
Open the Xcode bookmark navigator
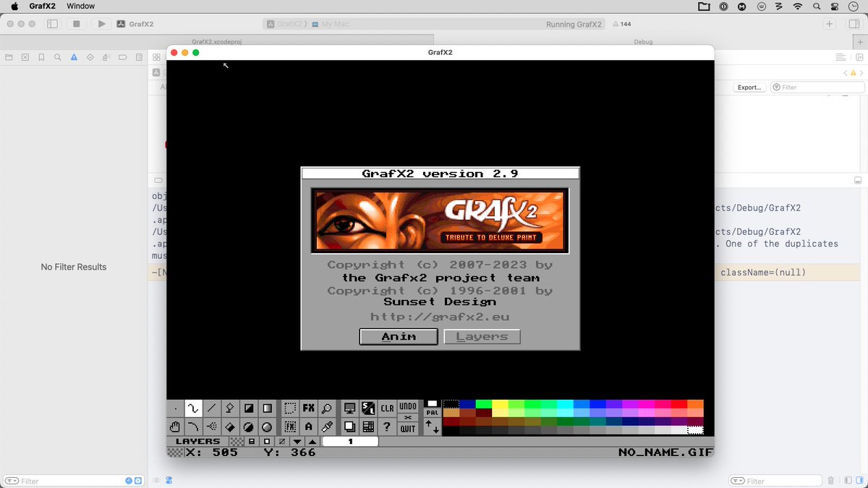click(x=42, y=57)
